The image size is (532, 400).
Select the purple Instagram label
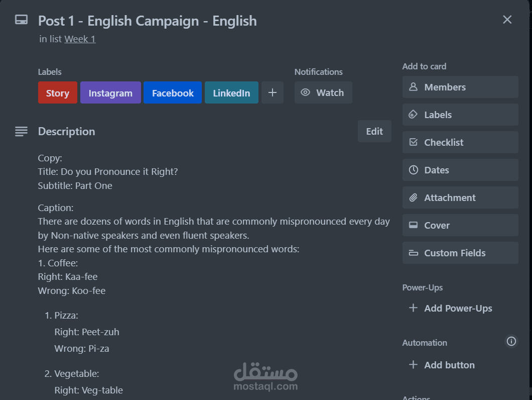[x=110, y=93]
